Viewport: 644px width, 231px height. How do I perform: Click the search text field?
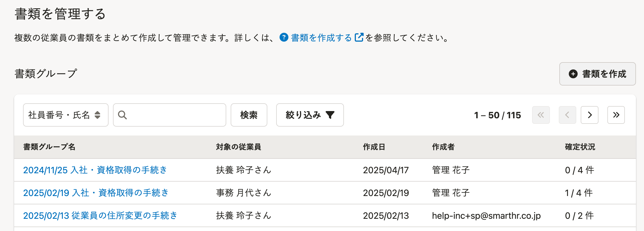pyautogui.click(x=170, y=115)
